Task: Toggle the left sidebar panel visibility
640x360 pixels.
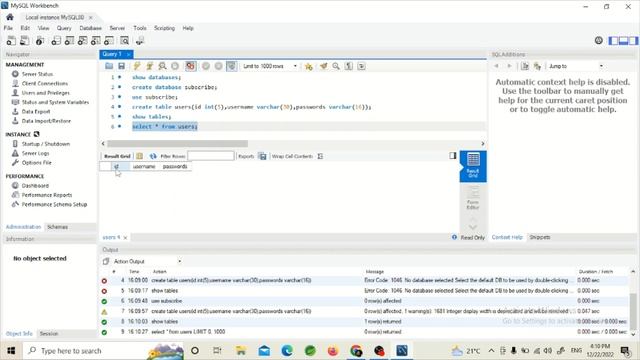Action: tap(613, 40)
